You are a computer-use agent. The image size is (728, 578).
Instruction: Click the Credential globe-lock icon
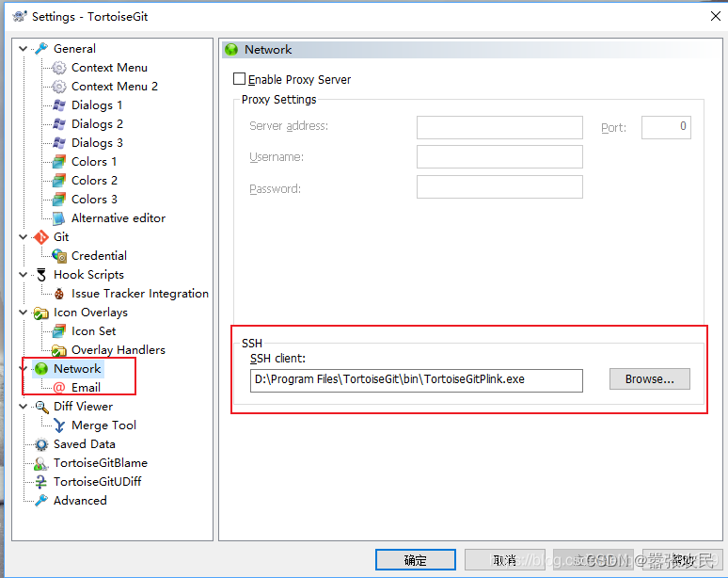click(59, 255)
